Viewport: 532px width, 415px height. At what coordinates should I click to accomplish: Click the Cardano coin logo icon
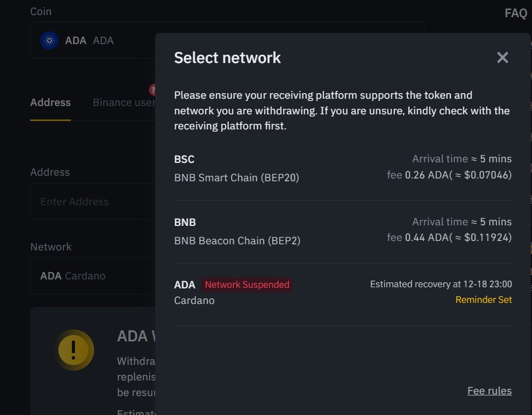[50, 40]
